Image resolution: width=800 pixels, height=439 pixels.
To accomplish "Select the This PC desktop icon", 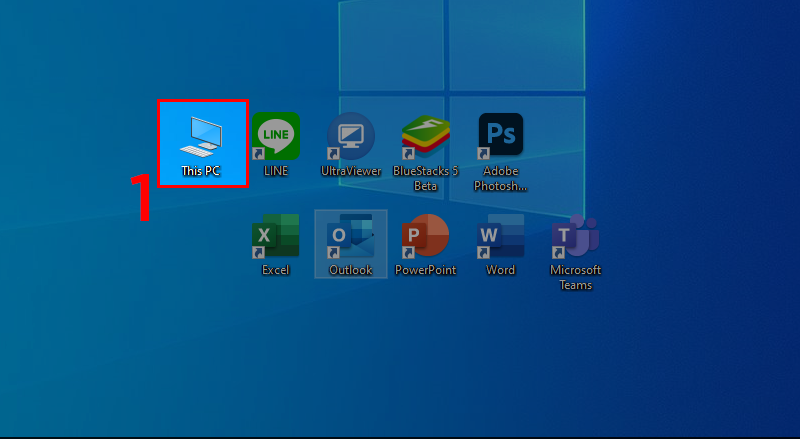I will pos(201,137).
